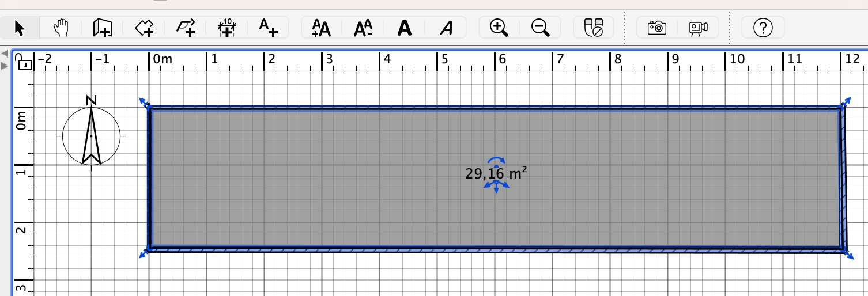Click the move arrows handle below area label
The width and height of the screenshot is (868, 296).
[x=496, y=187]
